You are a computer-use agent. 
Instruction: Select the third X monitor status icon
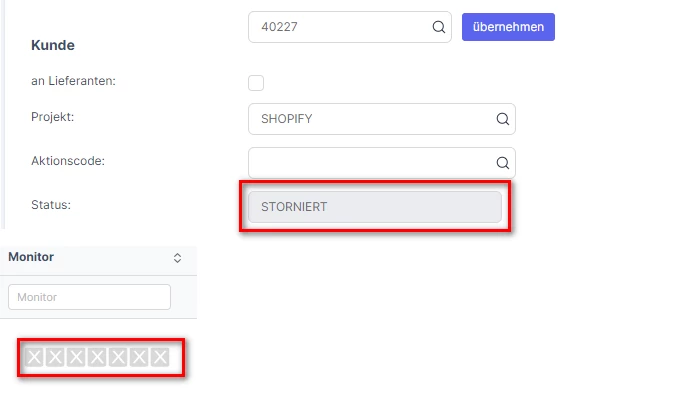pos(76,357)
